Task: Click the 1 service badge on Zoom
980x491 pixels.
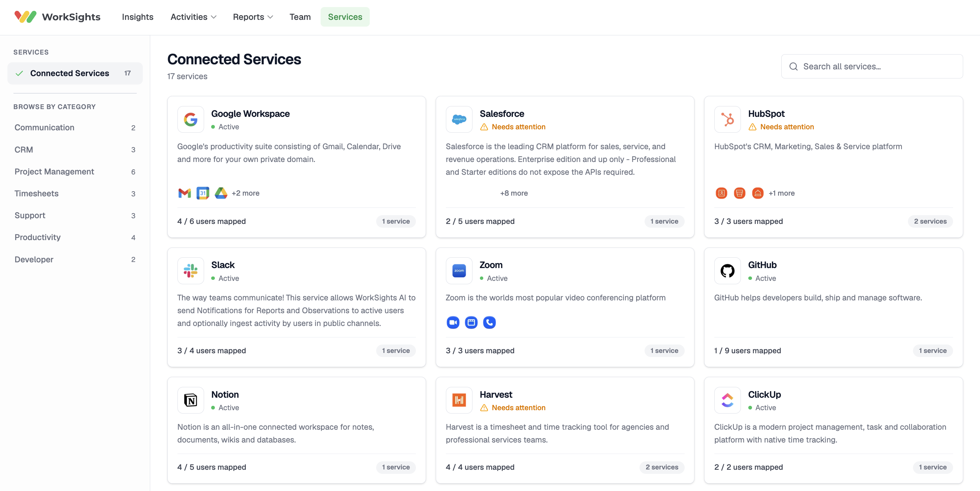Action: pos(664,351)
